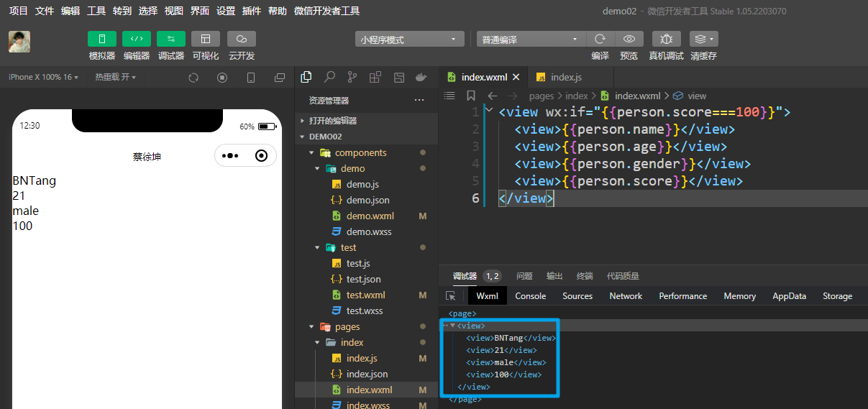Switch to the Console tab
Image resolution: width=868 pixels, height=409 pixels.
[x=531, y=296]
